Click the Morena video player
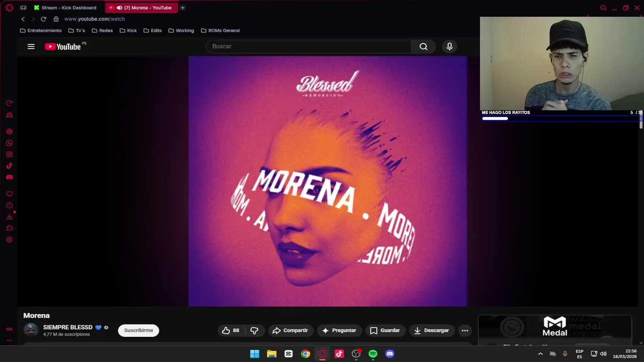This screenshot has width=644, height=362. click(328, 181)
